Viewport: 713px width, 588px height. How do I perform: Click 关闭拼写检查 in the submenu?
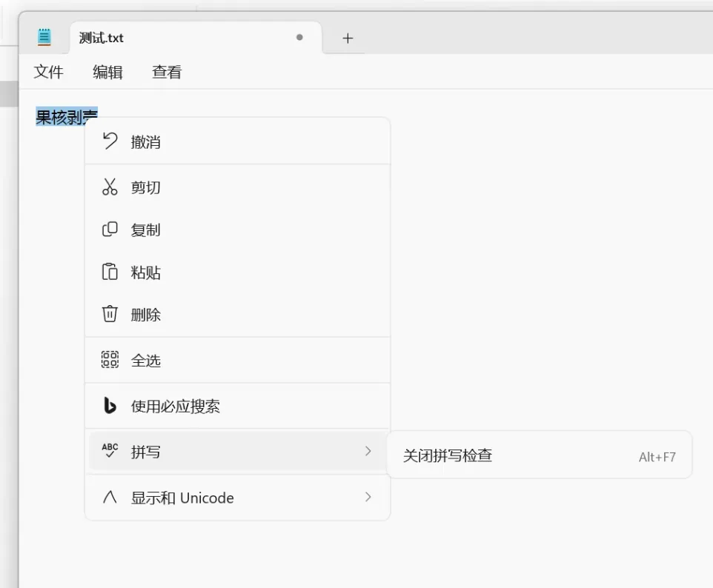[540, 455]
